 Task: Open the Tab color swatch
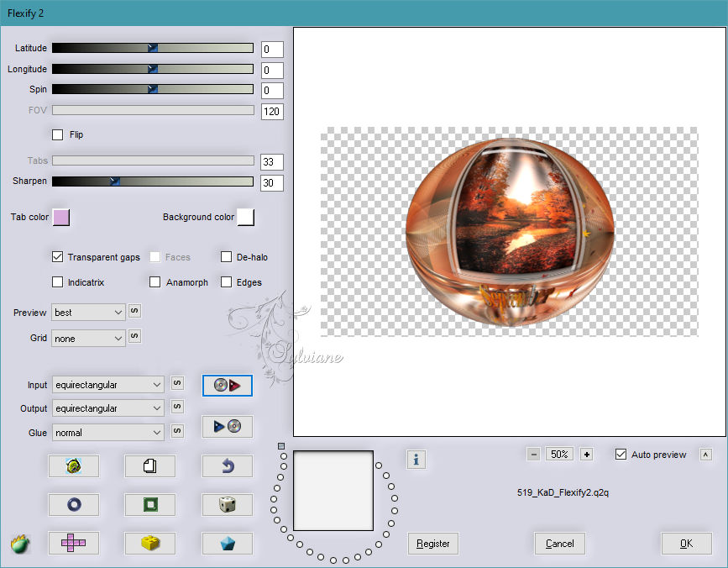tap(61, 217)
